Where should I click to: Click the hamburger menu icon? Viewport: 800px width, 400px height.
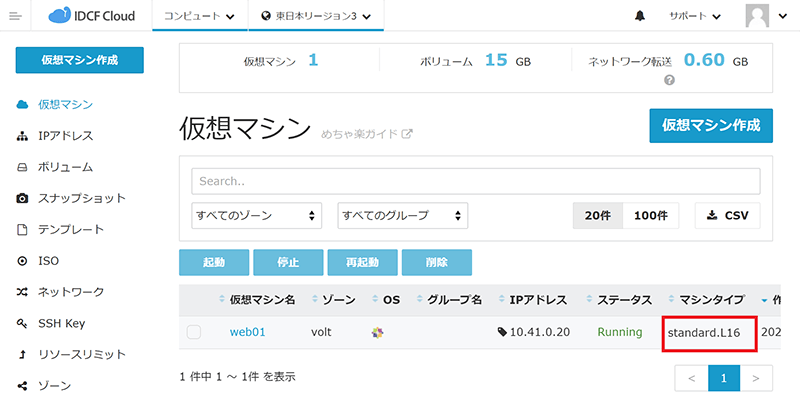(x=15, y=16)
